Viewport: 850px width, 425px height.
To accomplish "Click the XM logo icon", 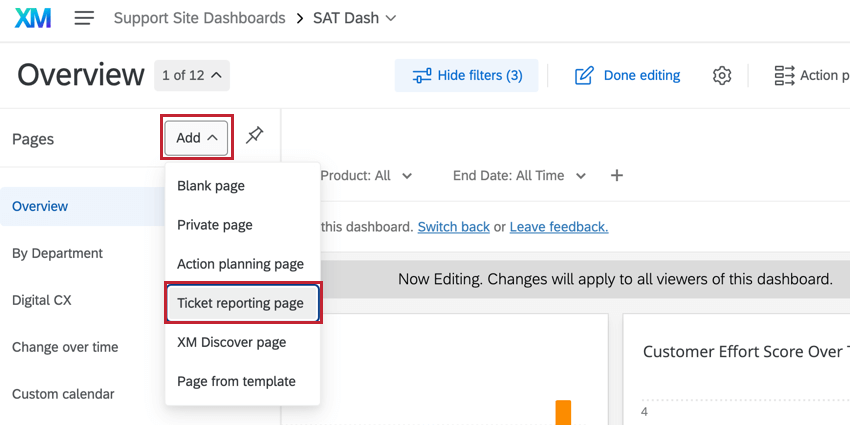I will point(33,18).
